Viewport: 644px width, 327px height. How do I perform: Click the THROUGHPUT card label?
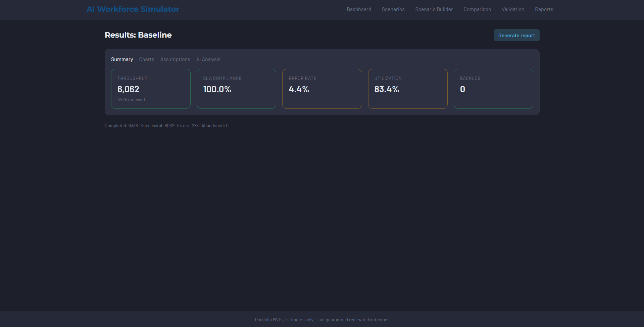pyautogui.click(x=133, y=78)
